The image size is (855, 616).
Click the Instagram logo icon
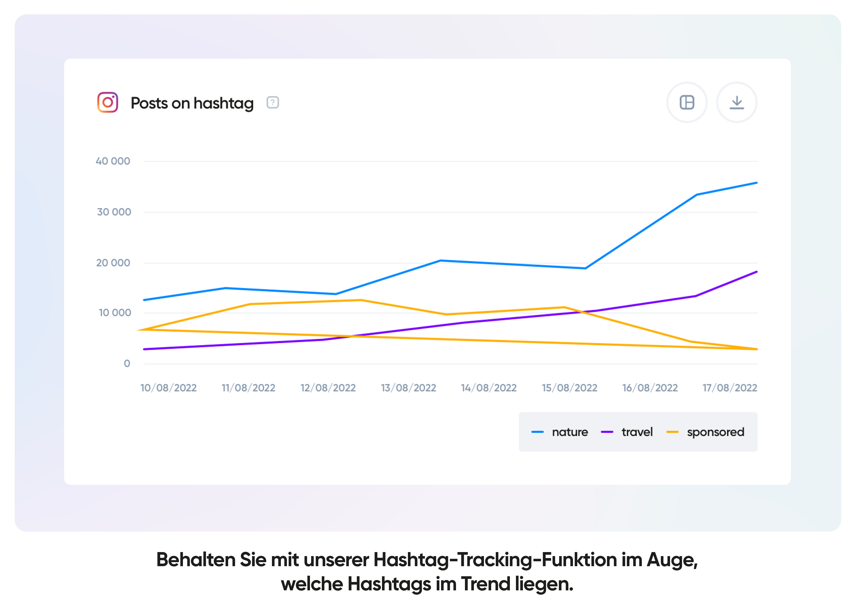[107, 102]
